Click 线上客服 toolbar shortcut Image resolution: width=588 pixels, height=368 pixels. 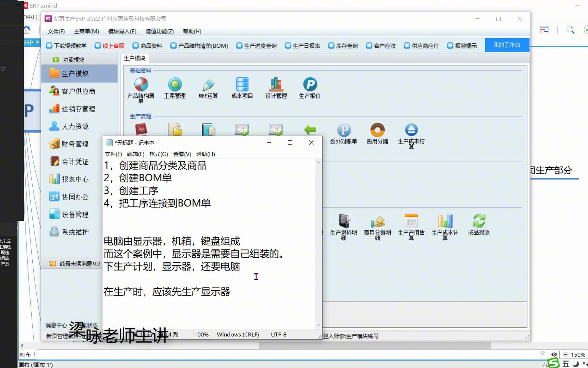point(110,46)
